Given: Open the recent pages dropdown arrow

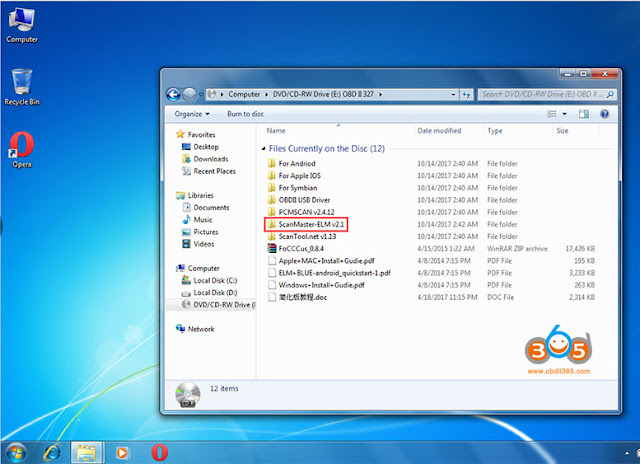Looking at the screenshot, I should coord(201,95).
